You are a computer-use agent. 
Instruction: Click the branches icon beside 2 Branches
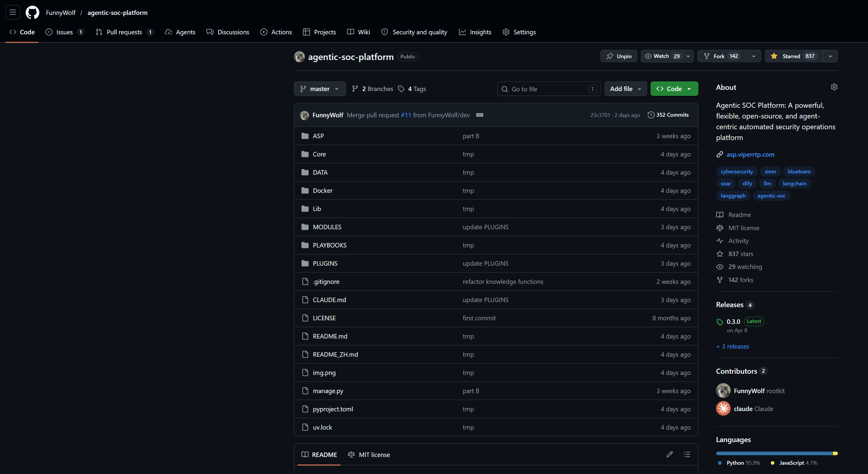pyautogui.click(x=355, y=89)
